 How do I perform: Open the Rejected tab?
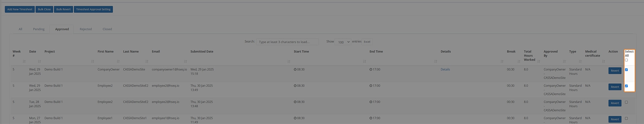86,29
